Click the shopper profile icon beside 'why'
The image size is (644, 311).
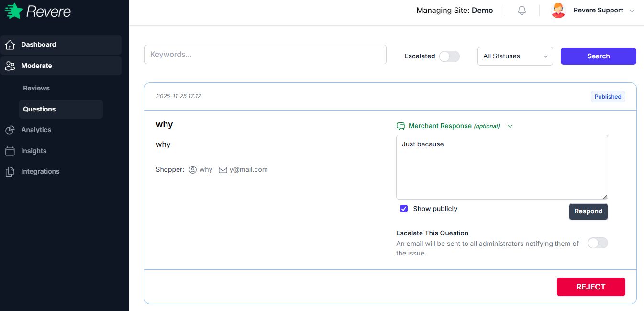[193, 169]
